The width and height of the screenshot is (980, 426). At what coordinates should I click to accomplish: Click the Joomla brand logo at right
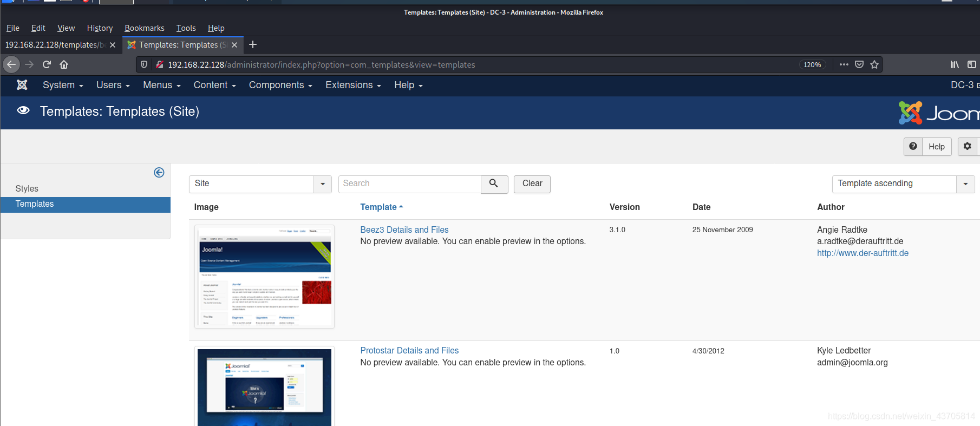pyautogui.click(x=939, y=113)
